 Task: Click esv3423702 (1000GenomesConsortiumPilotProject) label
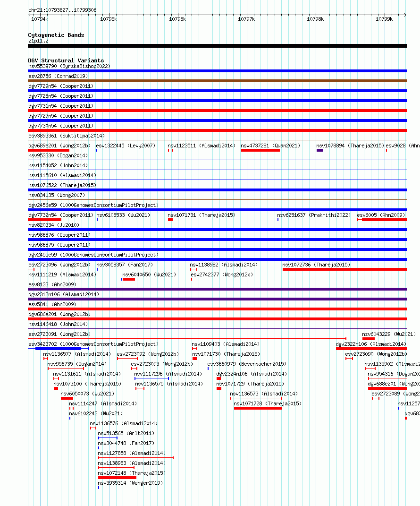click(93, 344)
